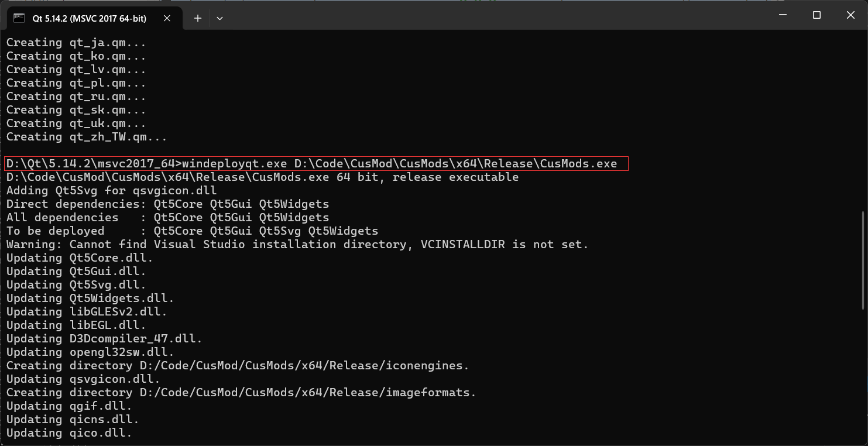Click line 'Creating qt_sk.qm...'
The width and height of the screenshot is (868, 446).
76,110
